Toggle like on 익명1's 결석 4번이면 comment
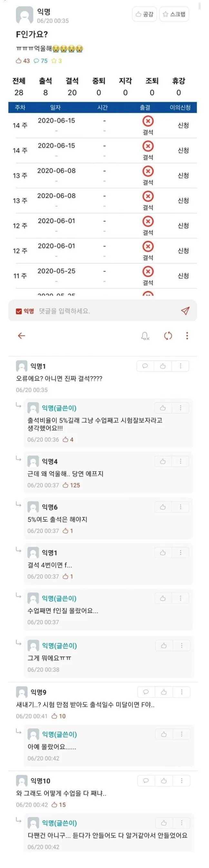This screenshot has width=209, height=868. [x=163, y=552]
